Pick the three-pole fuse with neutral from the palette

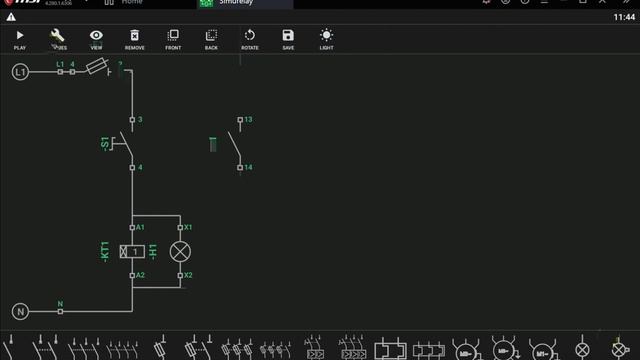point(276,349)
